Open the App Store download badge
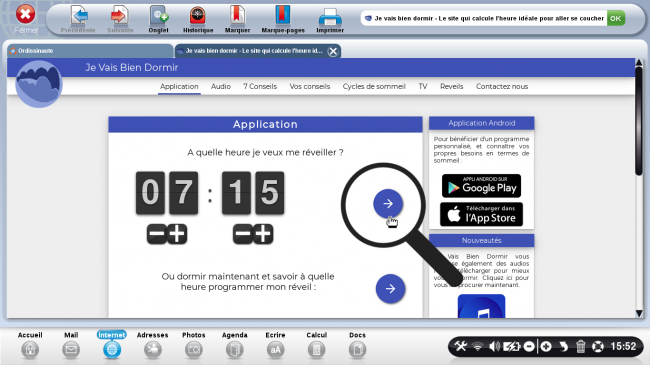 (481, 214)
